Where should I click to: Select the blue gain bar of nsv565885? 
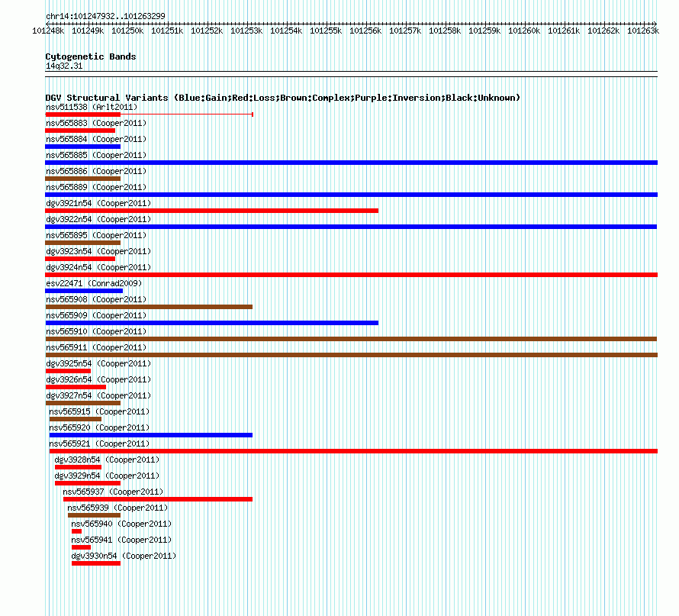351,163
